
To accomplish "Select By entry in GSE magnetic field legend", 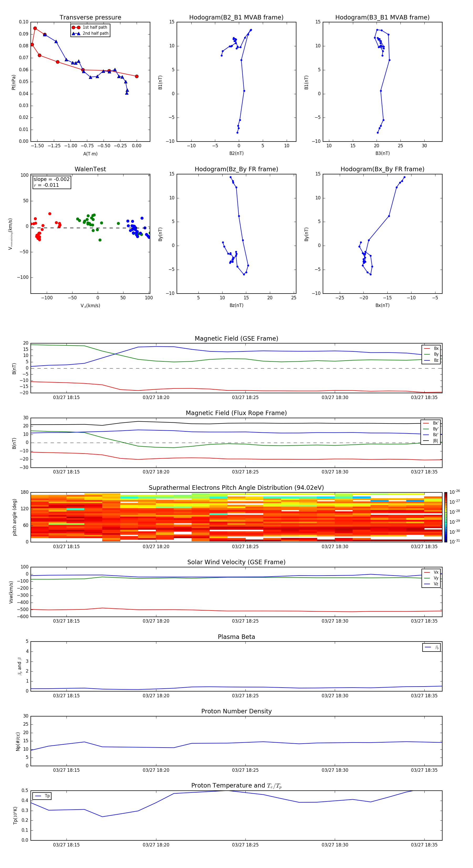I will [x=431, y=354].
